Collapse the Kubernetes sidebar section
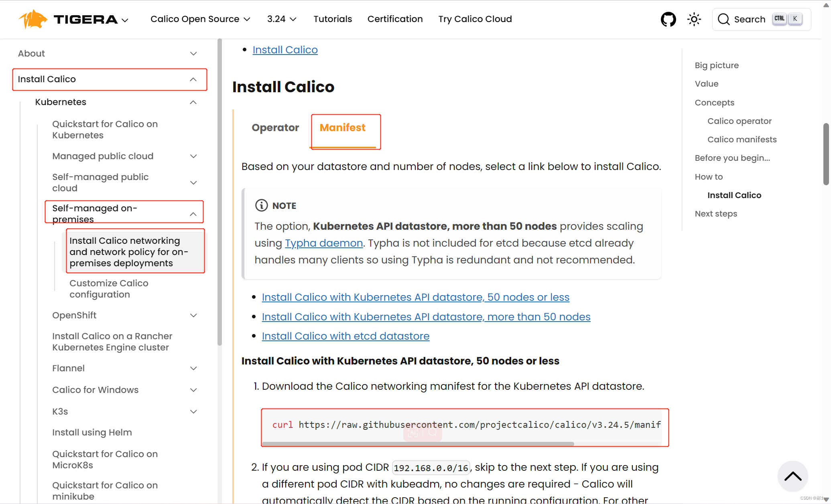The image size is (831, 504). pos(193,102)
